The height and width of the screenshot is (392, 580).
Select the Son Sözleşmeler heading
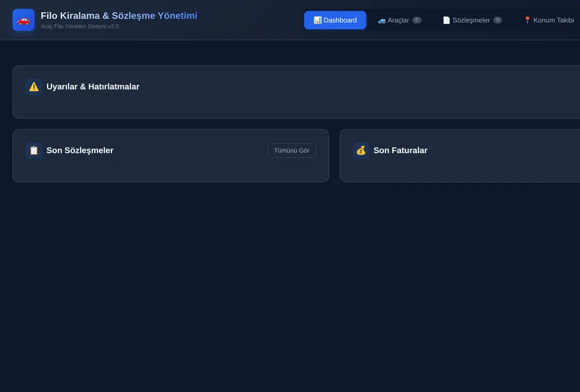coord(80,150)
